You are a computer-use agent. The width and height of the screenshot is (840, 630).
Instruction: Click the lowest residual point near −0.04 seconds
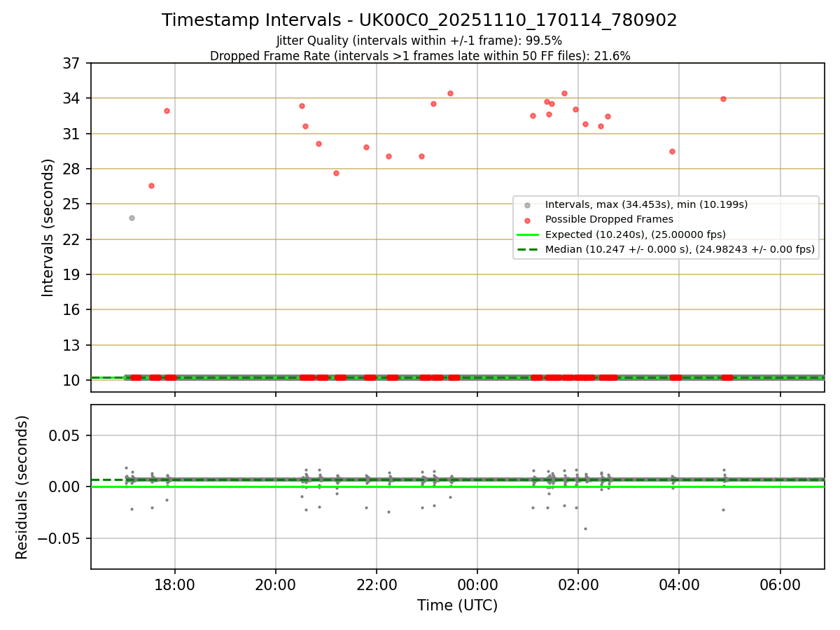pyautogui.click(x=585, y=528)
